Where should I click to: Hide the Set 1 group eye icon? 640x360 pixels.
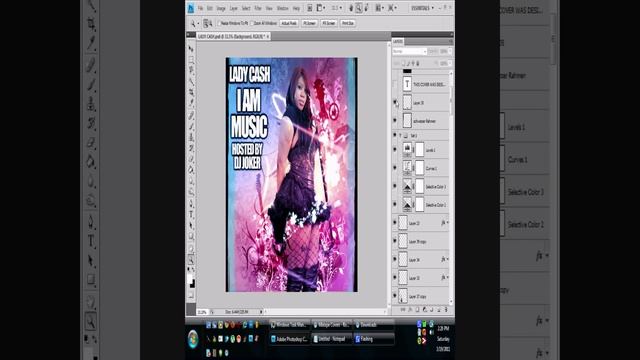pos(395,135)
